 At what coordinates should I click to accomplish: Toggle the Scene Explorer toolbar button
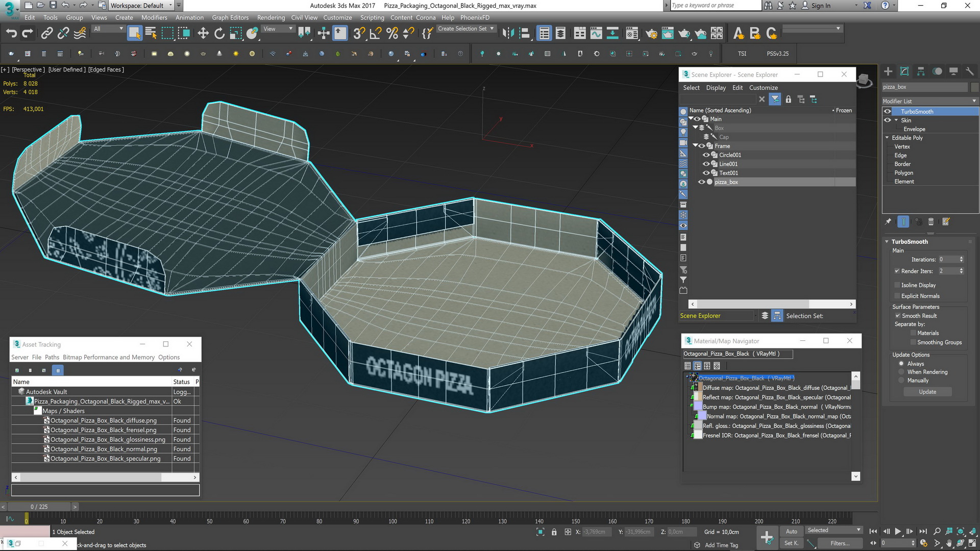(544, 34)
